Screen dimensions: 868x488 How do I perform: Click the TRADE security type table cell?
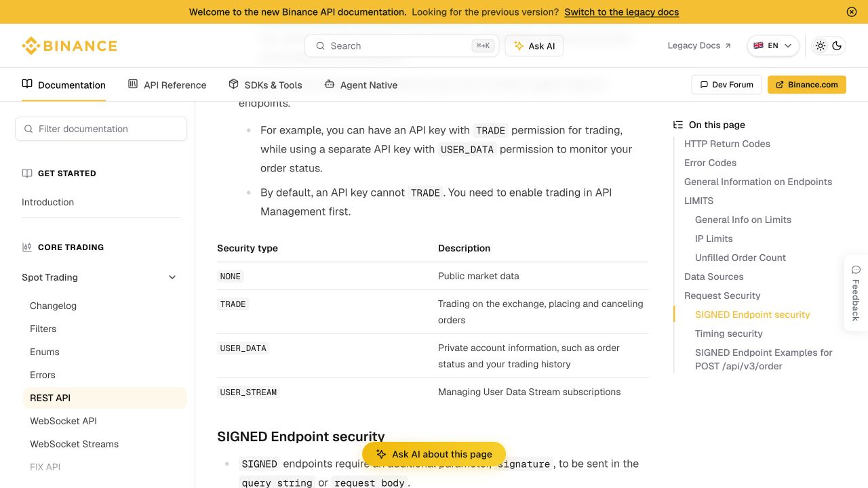[233, 304]
